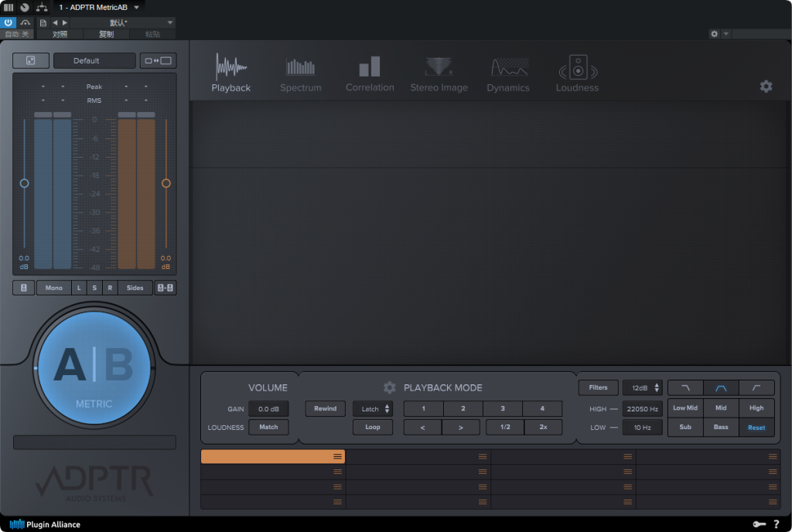This screenshot has height=532, width=792.
Task: Click the window size switch icon
Action: point(158,60)
